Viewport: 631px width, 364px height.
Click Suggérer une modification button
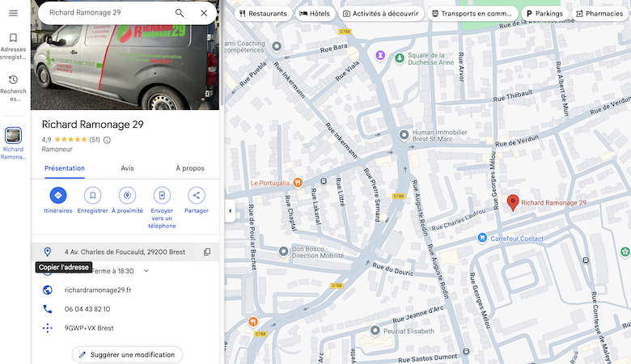[127, 355]
